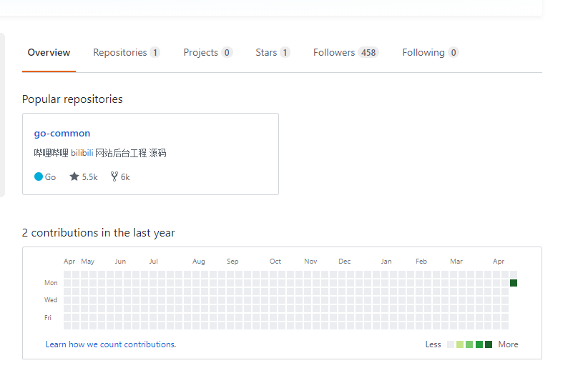Screen dimensions: 588x378
Task: Switch to the Repositories tab
Action: [x=119, y=52]
